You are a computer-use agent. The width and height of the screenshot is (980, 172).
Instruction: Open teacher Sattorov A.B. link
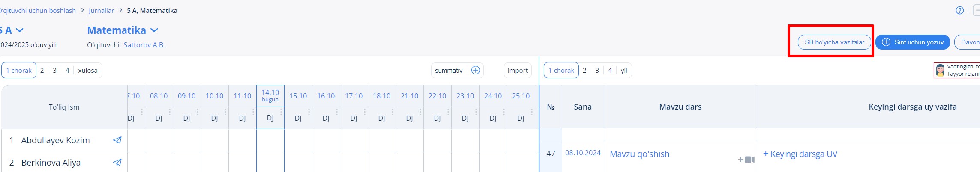coord(144,45)
